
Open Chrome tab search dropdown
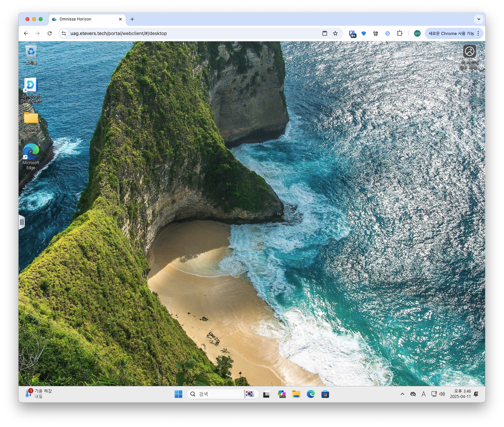479,19
